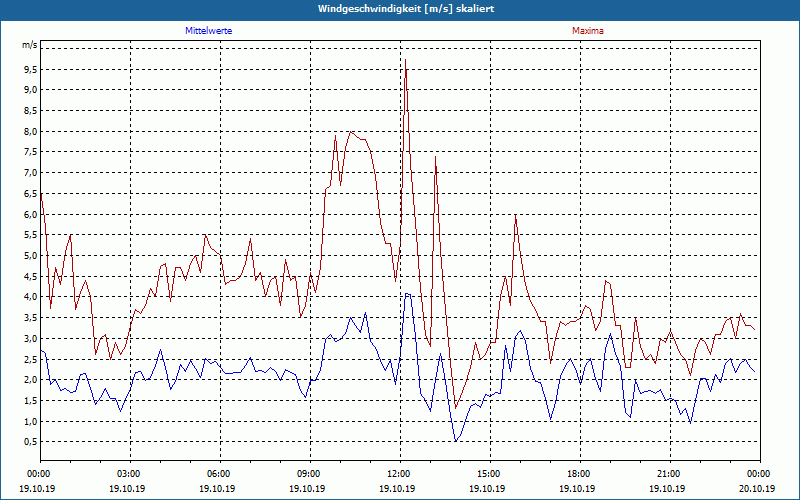Click the '12:00' time axis label
Viewport: 800px width, 500px height.
coord(397,474)
